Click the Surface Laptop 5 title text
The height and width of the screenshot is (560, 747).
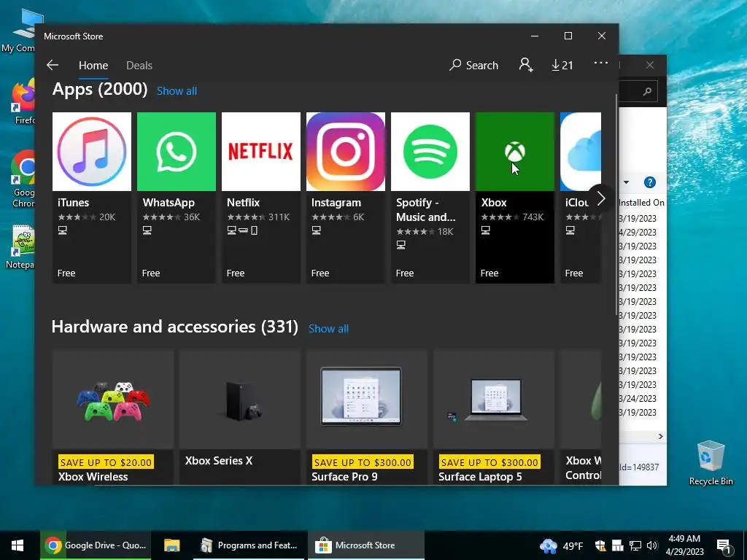[x=480, y=477]
